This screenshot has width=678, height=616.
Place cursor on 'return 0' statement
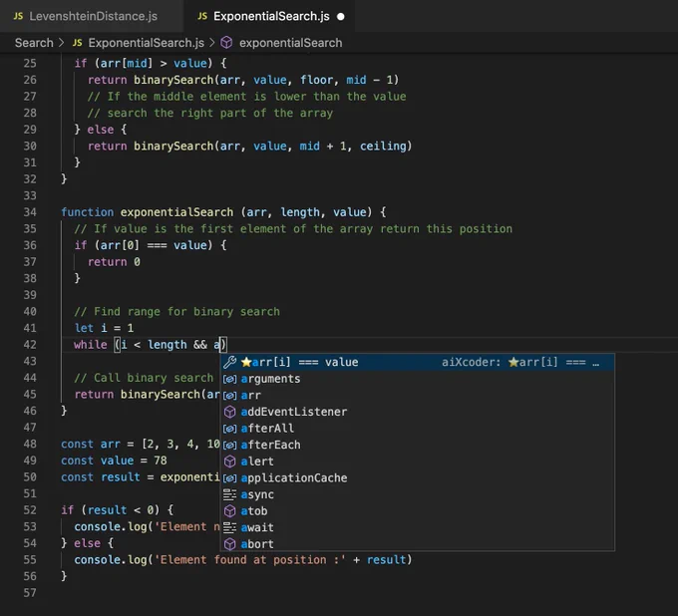click(x=114, y=262)
